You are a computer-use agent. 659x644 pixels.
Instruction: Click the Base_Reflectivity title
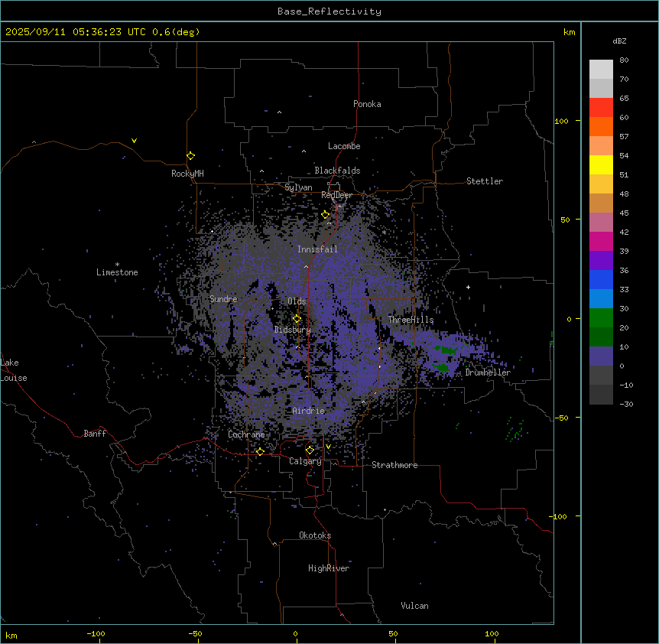tap(329, 11)
